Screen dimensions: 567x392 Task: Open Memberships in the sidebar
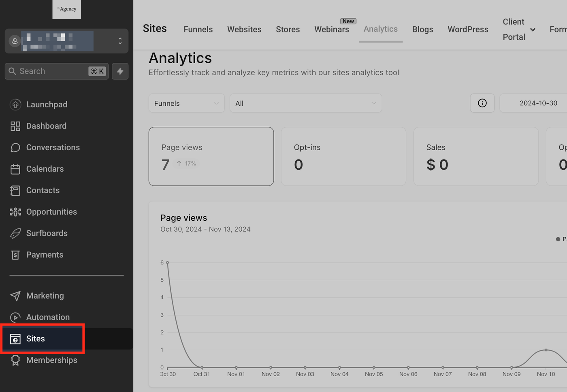[x=51, y=360]
